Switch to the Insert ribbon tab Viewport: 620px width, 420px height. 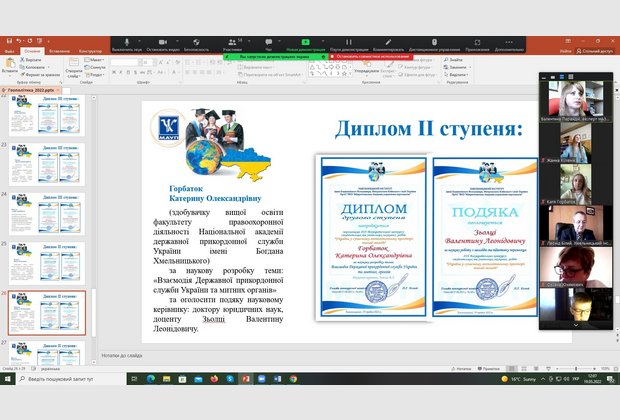(58, 50)
